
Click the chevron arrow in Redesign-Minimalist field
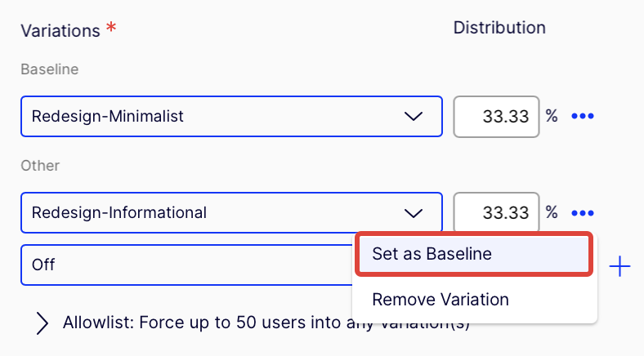click(414, 117)
